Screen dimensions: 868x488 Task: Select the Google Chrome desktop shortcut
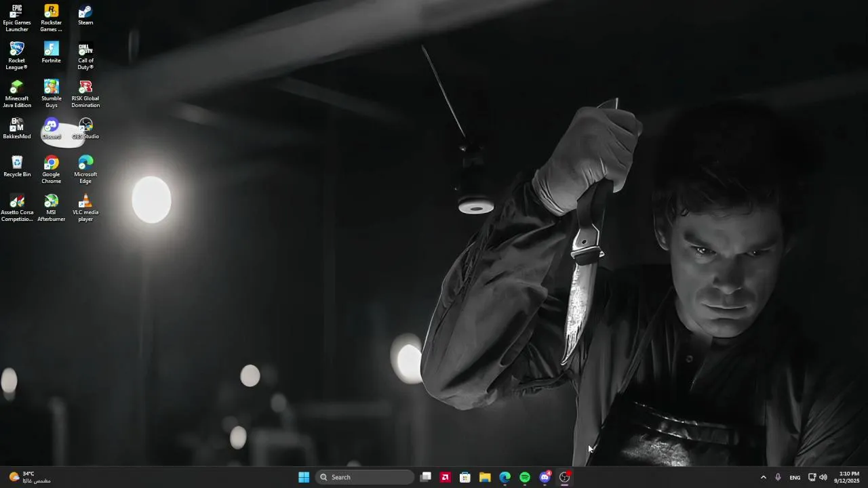click(x=52, y=170)
